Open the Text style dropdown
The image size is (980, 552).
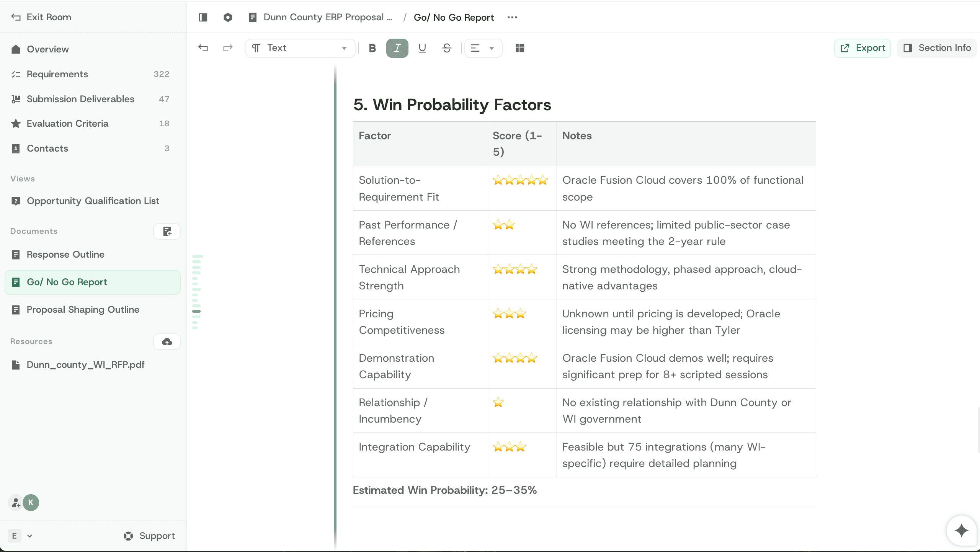tap(300, 48)
